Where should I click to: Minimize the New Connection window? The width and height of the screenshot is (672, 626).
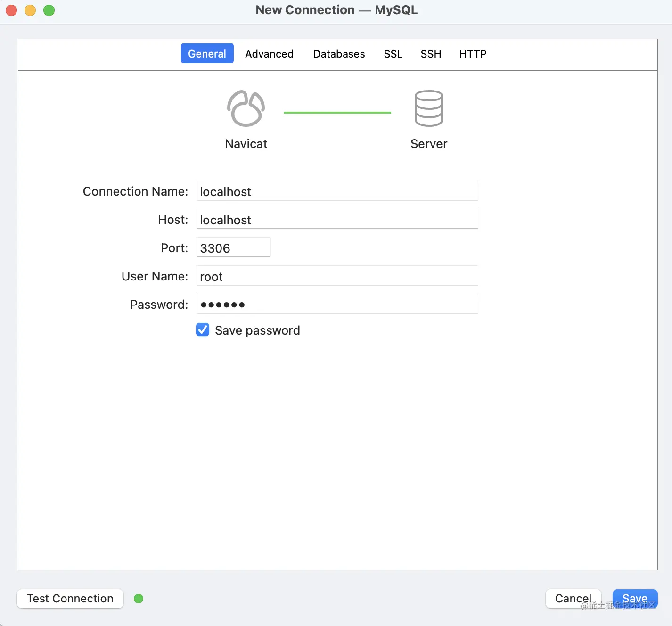pyautogui.click(x=30, y=10)
